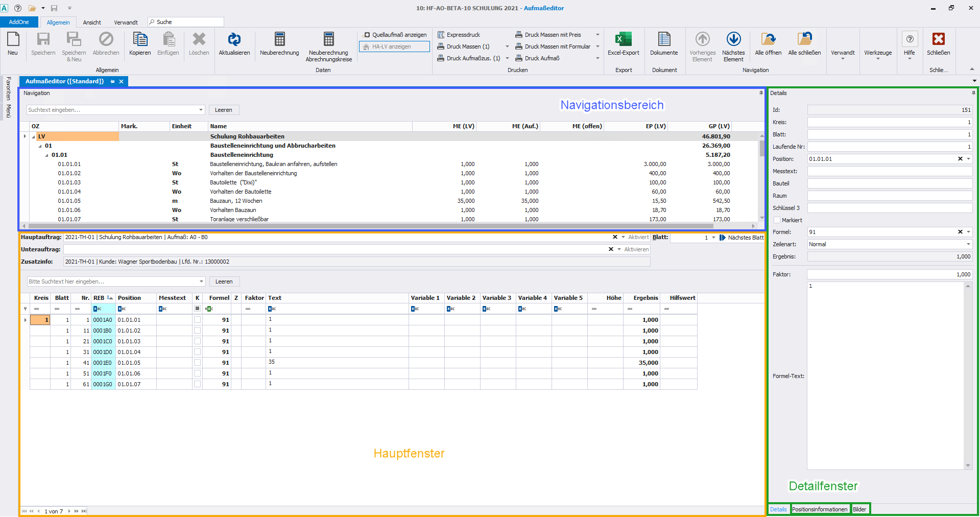Click Alle schließen folder icon
980x517 pixels.
coord(804,39)
